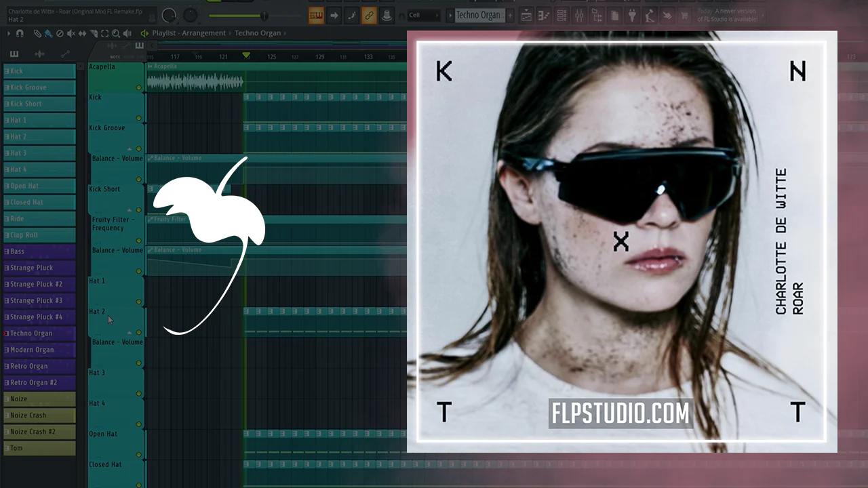Open the tempo tapper icon
This screenshot has width=868, height=488.
[650, 15]
